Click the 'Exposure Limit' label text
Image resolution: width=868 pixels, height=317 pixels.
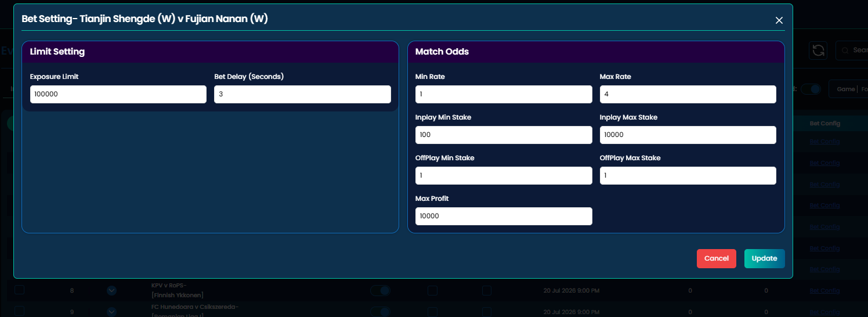pyautogui.click(x=54, y=77)
